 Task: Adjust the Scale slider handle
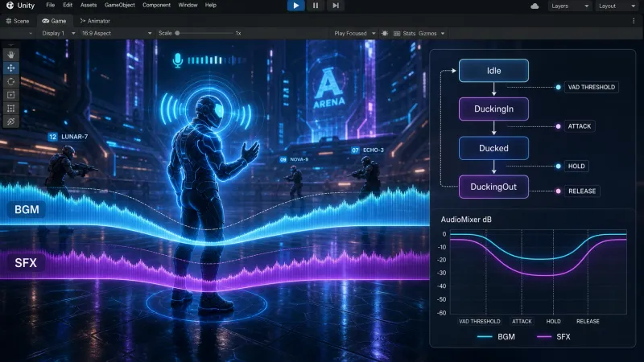177,33
